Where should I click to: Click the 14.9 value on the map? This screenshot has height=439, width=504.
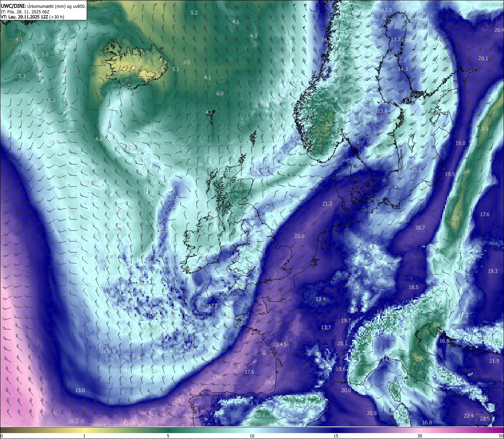[x=387, y=360]
